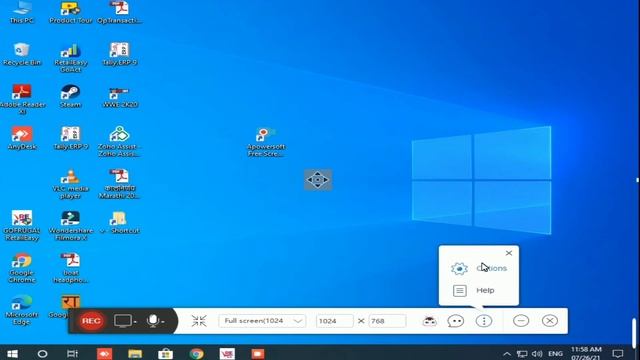This screenshot has height=360, width=640.
Task: Select the VLC media player desktop icon
Action: (71, 184)
